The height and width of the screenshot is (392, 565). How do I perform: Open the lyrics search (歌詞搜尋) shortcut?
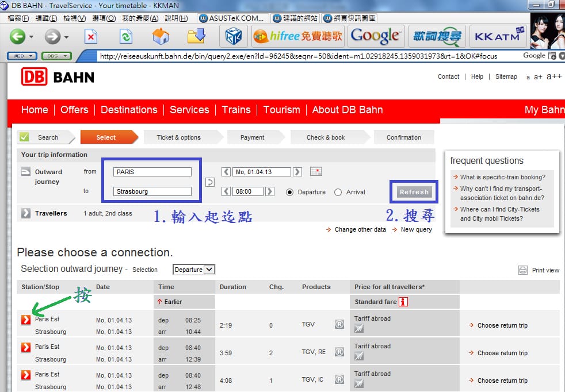click(437, 36)
